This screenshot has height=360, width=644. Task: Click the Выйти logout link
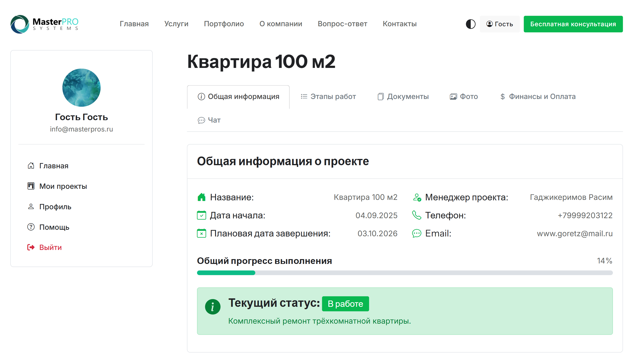[x=50, y=247]
